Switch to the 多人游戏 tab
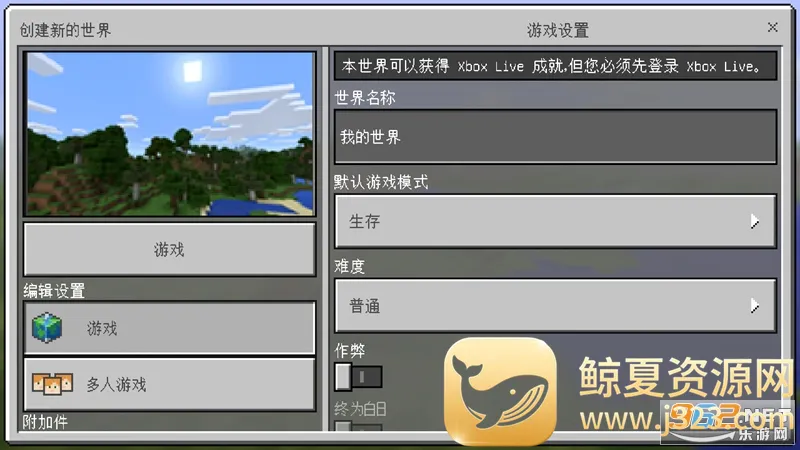This screenshot has height=450, width=800. 169,384
